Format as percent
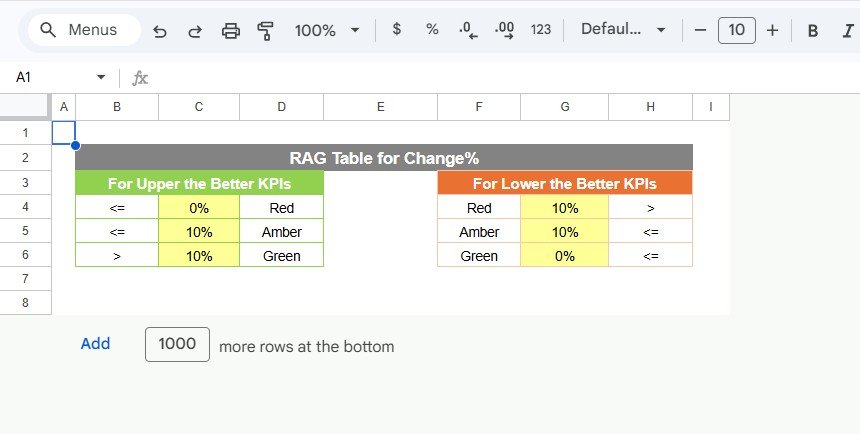This screenshot has width=860, height=434. [x=432, y=30]
